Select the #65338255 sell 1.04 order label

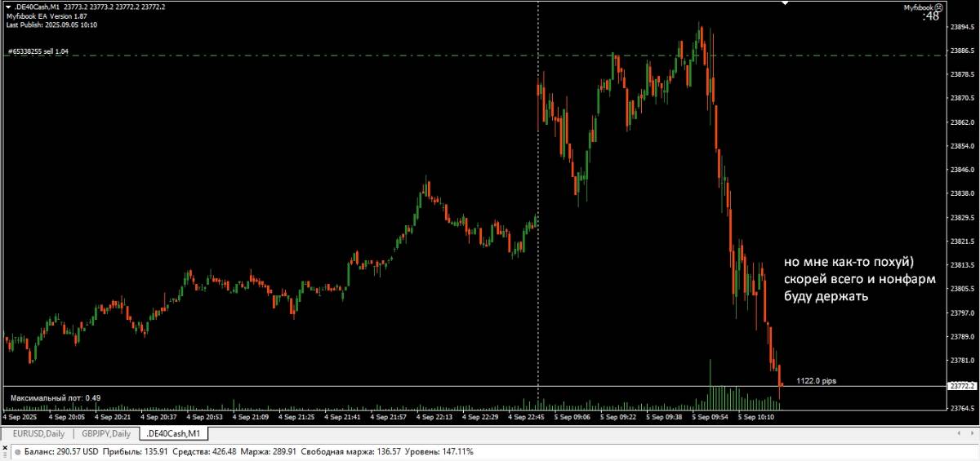point(38,51)
